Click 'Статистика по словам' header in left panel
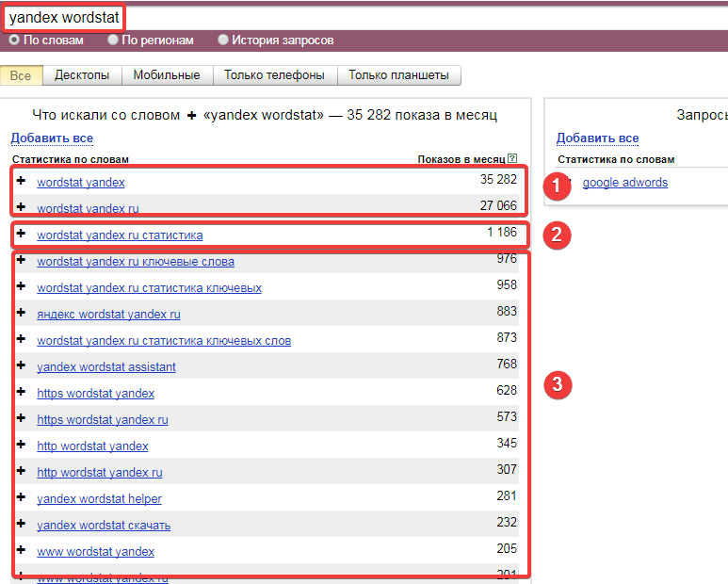The height and width of the screenshot is (584, 728). tap(71, 159)
